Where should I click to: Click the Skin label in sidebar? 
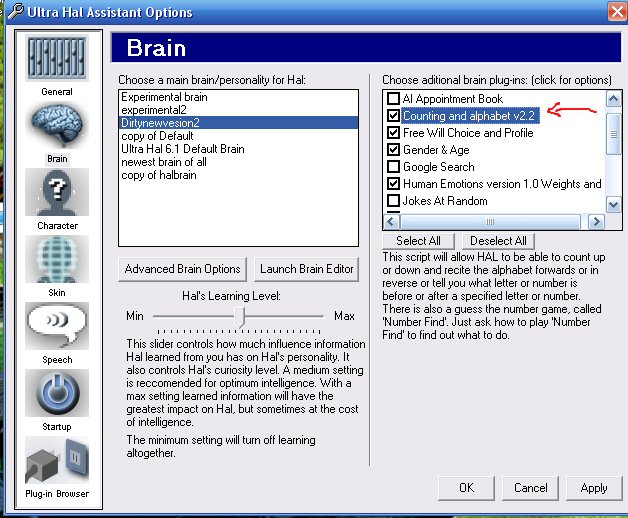[x=57, y=293]
